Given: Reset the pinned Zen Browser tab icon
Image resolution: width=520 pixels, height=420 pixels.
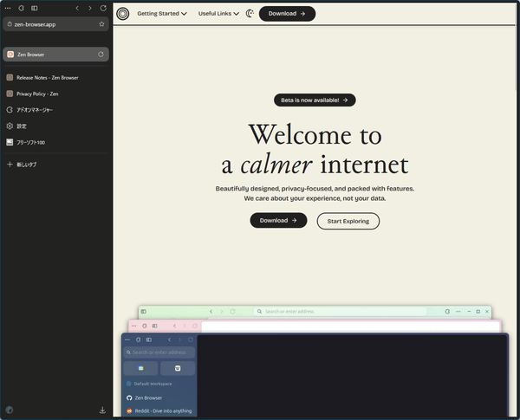Looking at the screenshot, I should (x=101, y=55).
